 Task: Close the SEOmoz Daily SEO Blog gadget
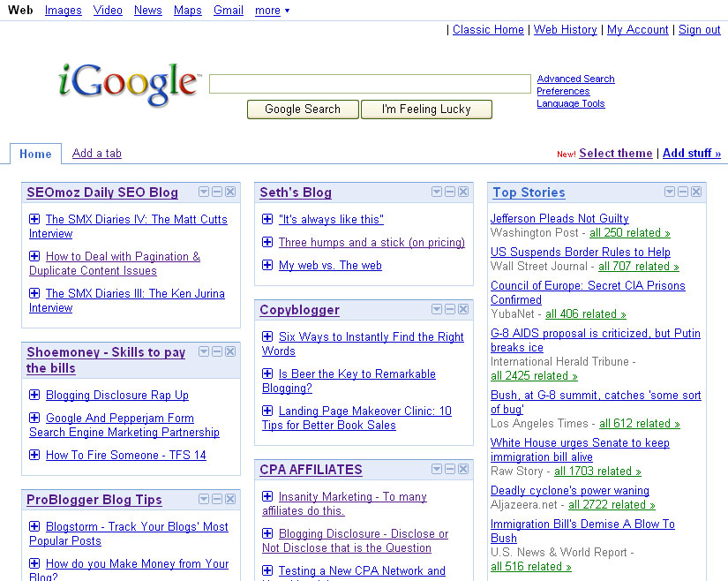tap(230, 192)
